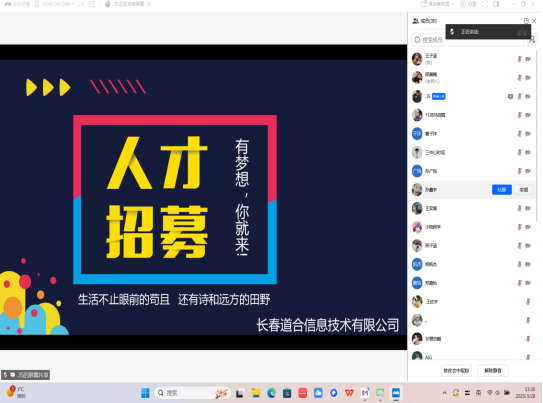Click the muted mic on AIG row

[528, 357]
